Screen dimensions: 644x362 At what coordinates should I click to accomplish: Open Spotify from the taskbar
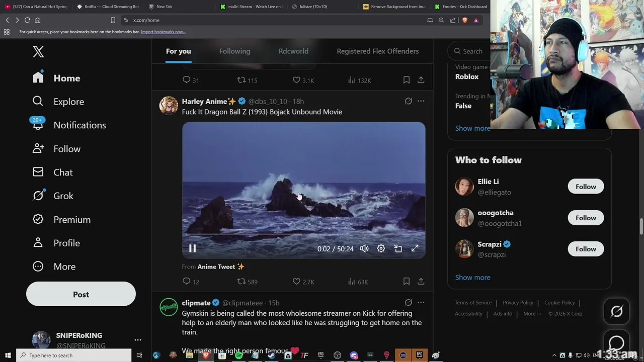click(x=238, y=355)
